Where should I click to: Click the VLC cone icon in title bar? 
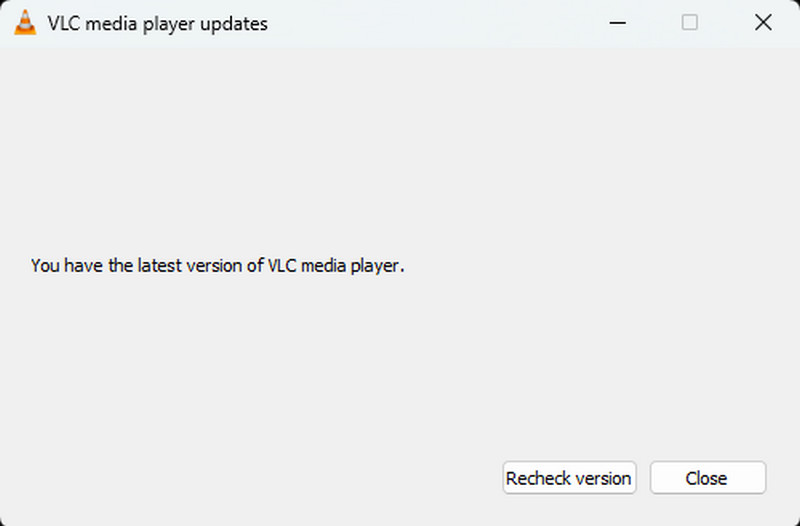25,23
